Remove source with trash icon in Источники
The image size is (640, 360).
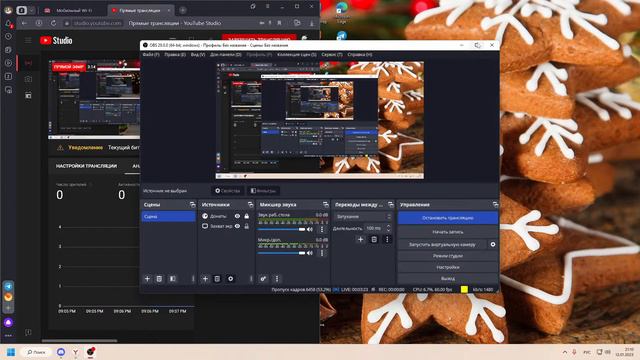click(217, 279)
